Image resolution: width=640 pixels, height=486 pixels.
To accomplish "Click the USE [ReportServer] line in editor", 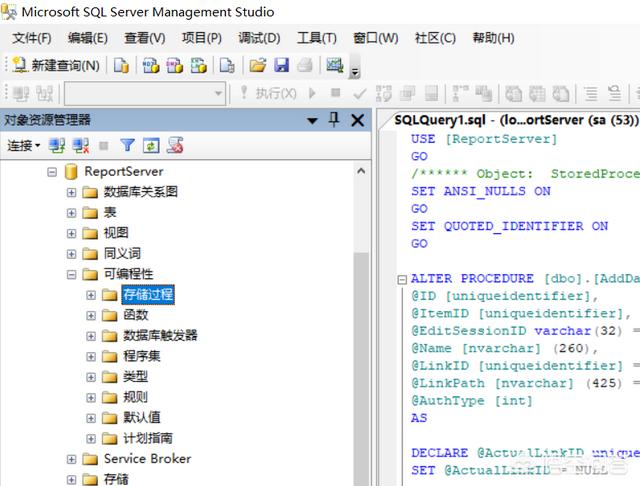I will (x=484, y=139).
